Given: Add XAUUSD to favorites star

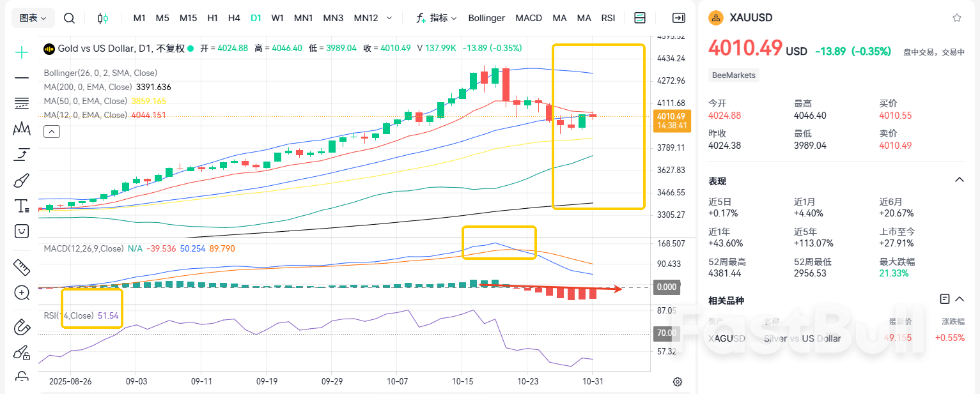Looking at the screenshot, I should [x=956, y=18].
